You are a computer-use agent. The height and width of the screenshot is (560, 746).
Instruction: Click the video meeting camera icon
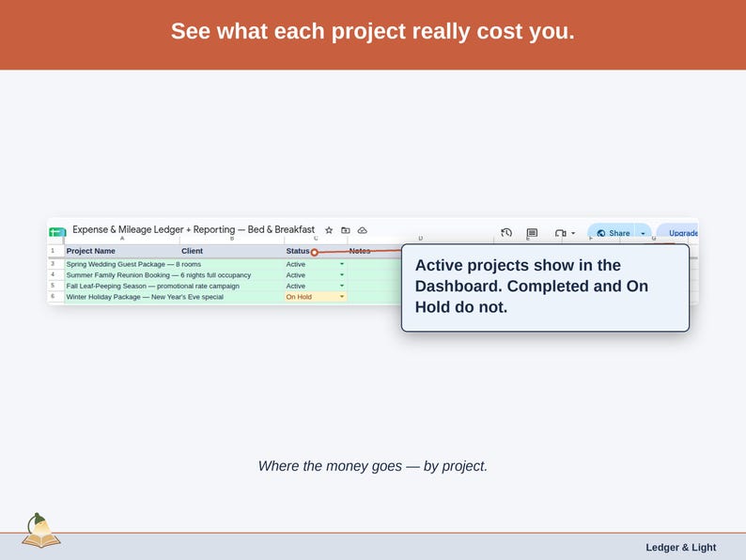pyautogui.click(x=561, y=233)
